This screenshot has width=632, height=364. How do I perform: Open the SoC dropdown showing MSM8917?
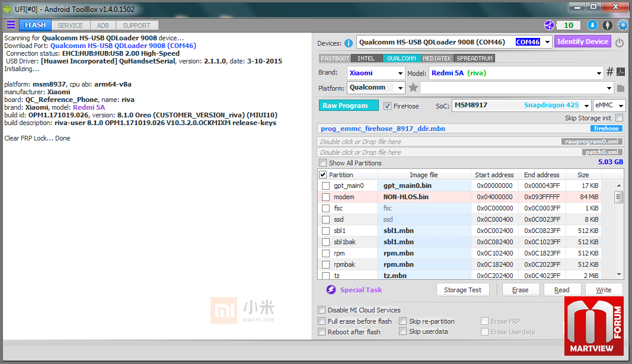pos(522,106)
